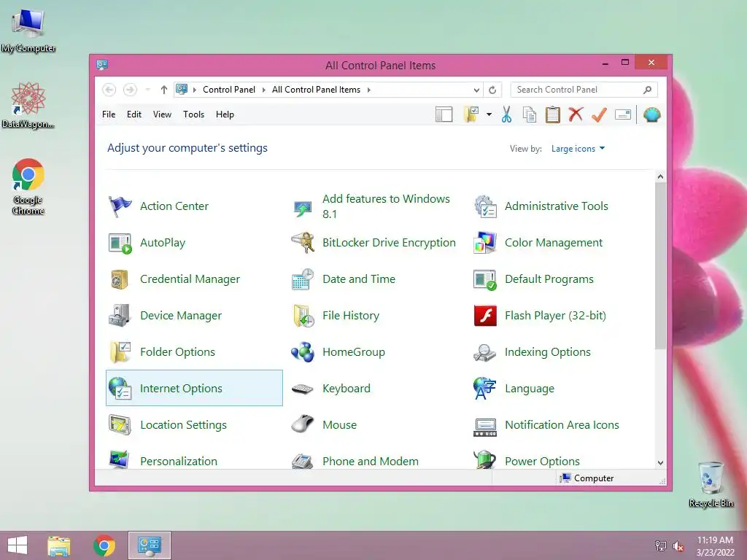Expand the arrow after All Control Panel Items
747x560 pixels.
[x=368, y=90]
